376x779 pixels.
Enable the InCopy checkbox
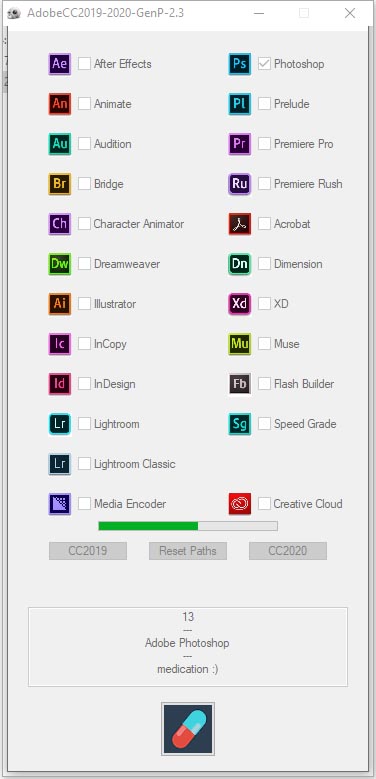click(x=84, y=343)
